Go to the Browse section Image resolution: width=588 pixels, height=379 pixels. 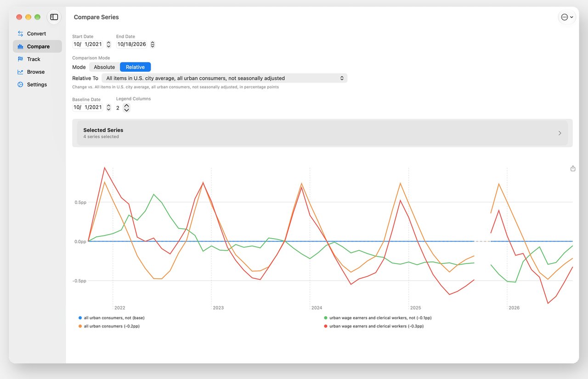[37, 72]
